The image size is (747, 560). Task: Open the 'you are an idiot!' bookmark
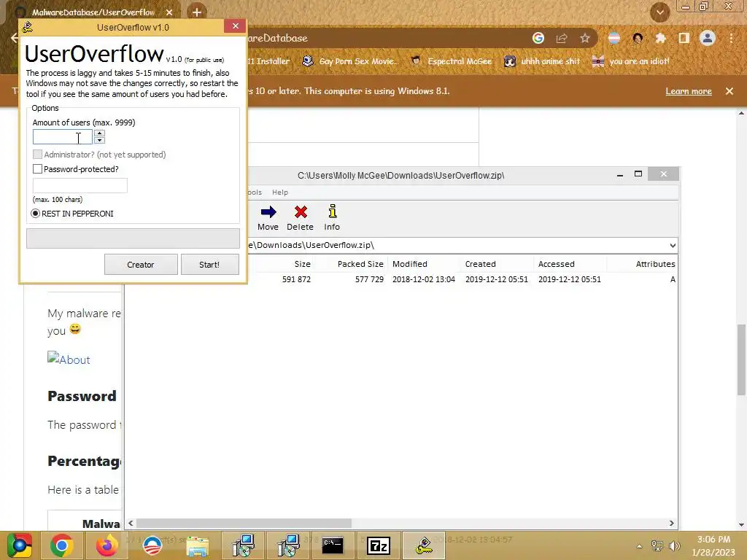click(x=630, y=61)
